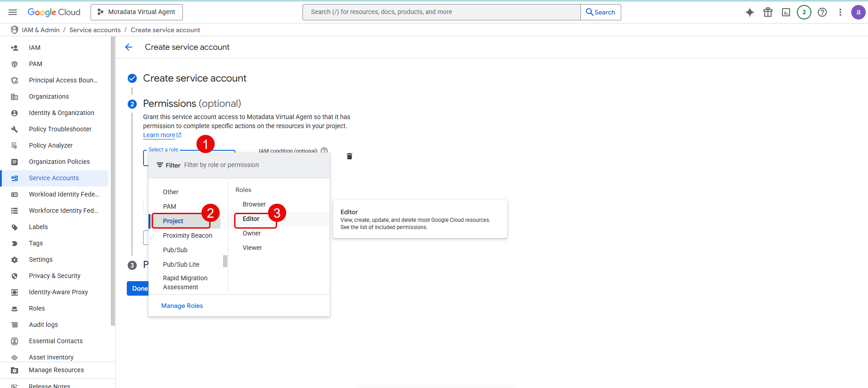Click the Privacy & Security shield icon
Viewport: 868px width, 388px height.
click(14, 276)
